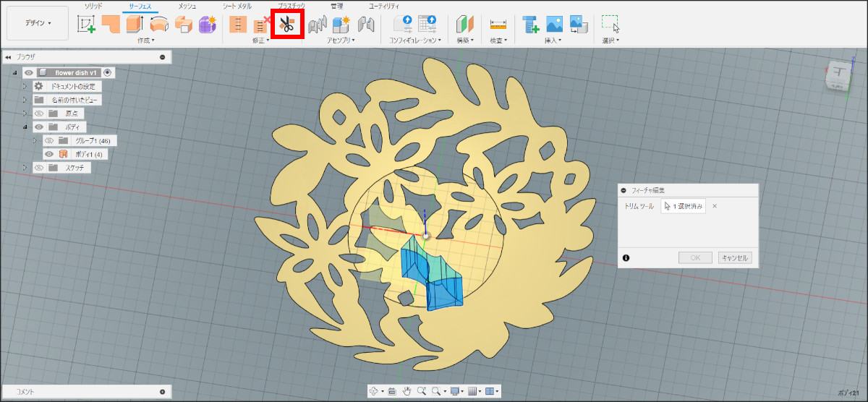Click the キャンセル button in the dialog
Viewport: 868px width, 402px height.
[x=735, y=257]
